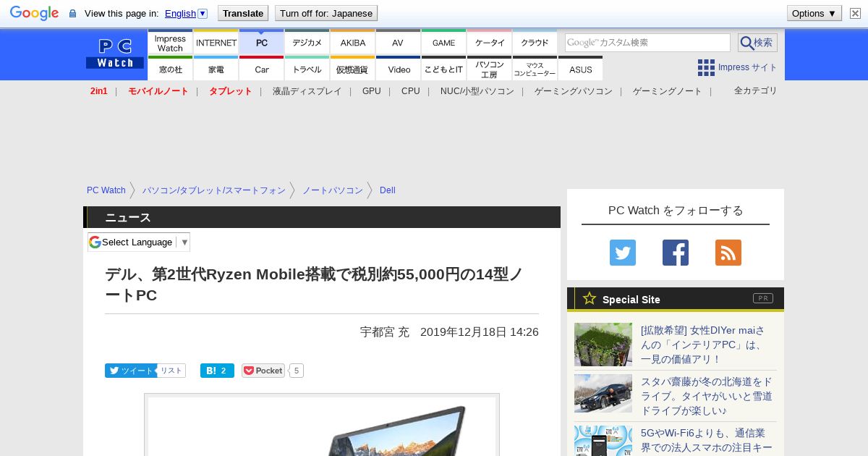Click the Dell breadcrumb link
The height and width of the screenshot is (456, 868).
click(x=388, y=190)
